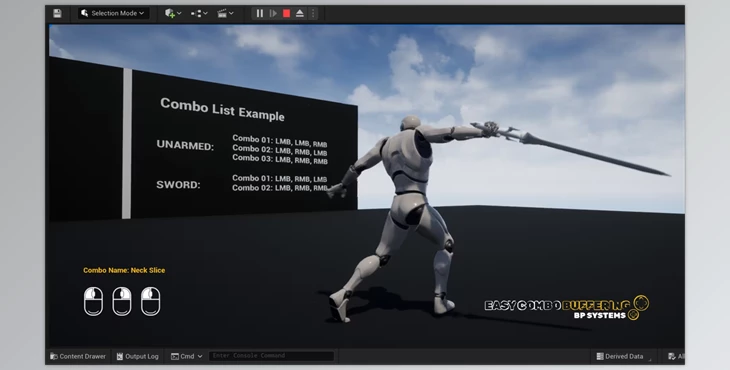
Task: Open the Output Log
Action: click(137, 356)
